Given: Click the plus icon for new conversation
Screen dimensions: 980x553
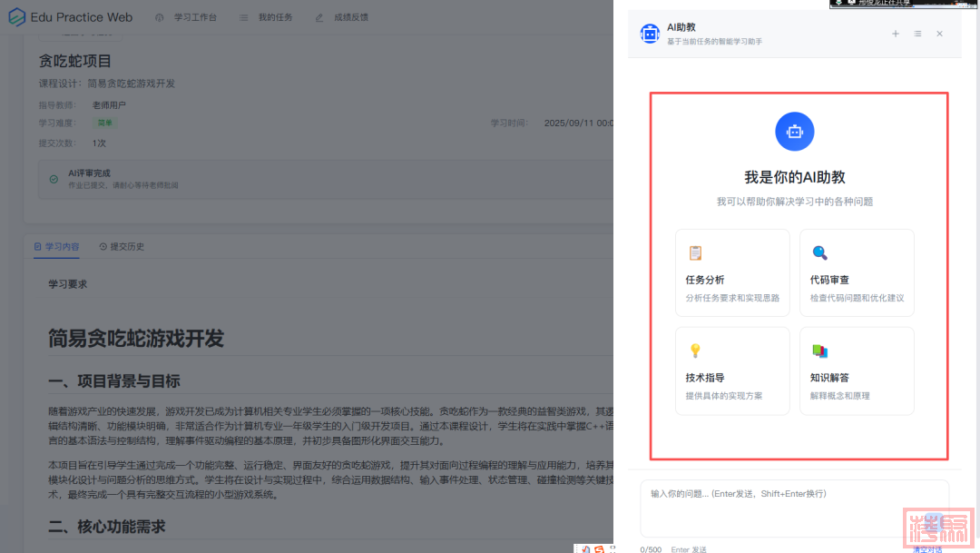Looking at the screenshot, I should [x=896, y=34].
